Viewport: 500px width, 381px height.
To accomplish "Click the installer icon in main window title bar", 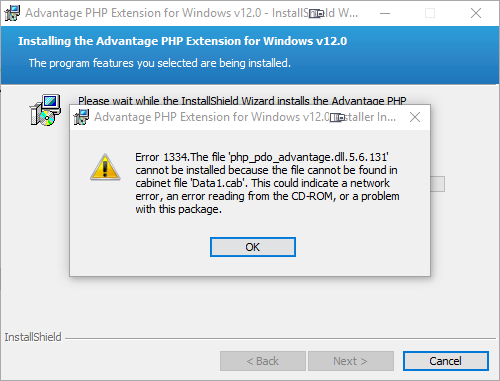I will coord(12,13).
